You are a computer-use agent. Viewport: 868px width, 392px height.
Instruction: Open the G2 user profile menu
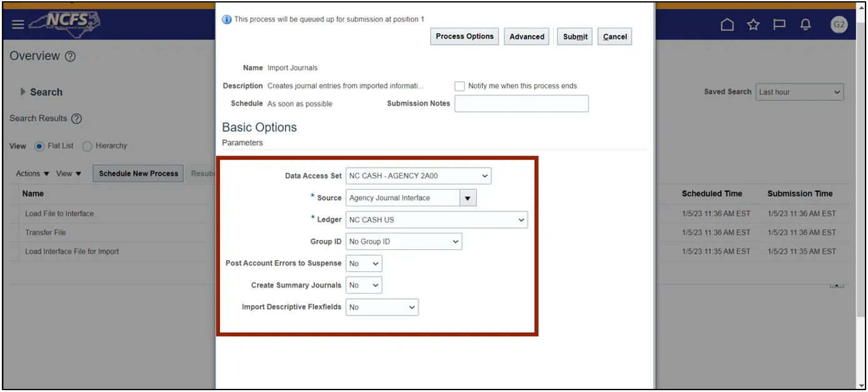[839, 24]
